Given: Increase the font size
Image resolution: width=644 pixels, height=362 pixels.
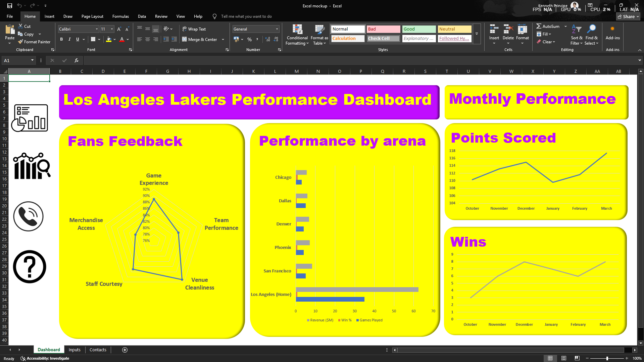Looking at the screenshot, I should (119, 29).
